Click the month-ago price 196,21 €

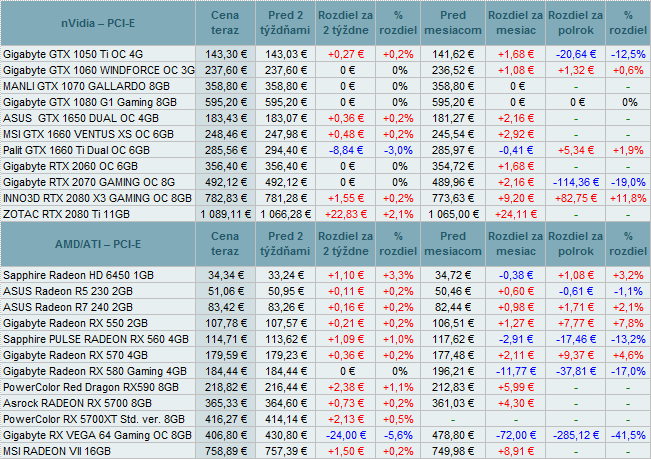point(453,371)
